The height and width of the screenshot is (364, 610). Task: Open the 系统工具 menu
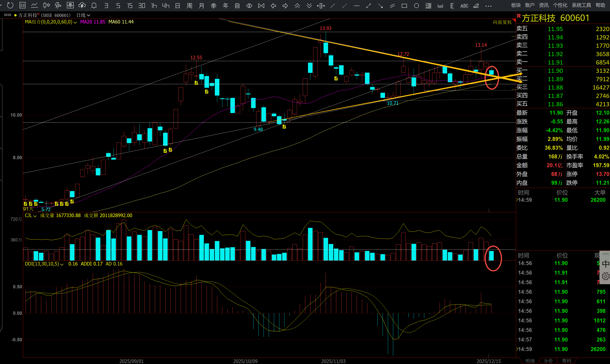581,5
